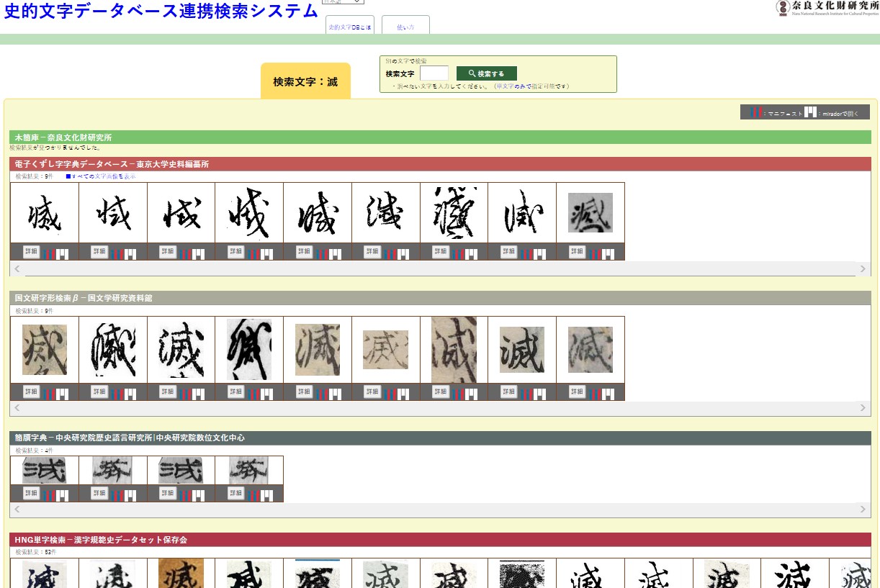Open IIIF manifest of third 簡牘字典 result

coord(186,495)
